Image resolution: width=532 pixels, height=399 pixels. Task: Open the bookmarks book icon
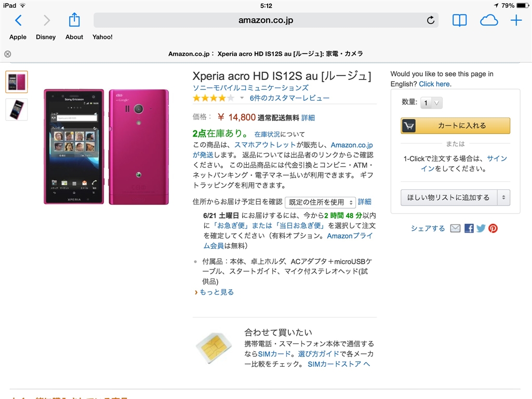[459, 20]
